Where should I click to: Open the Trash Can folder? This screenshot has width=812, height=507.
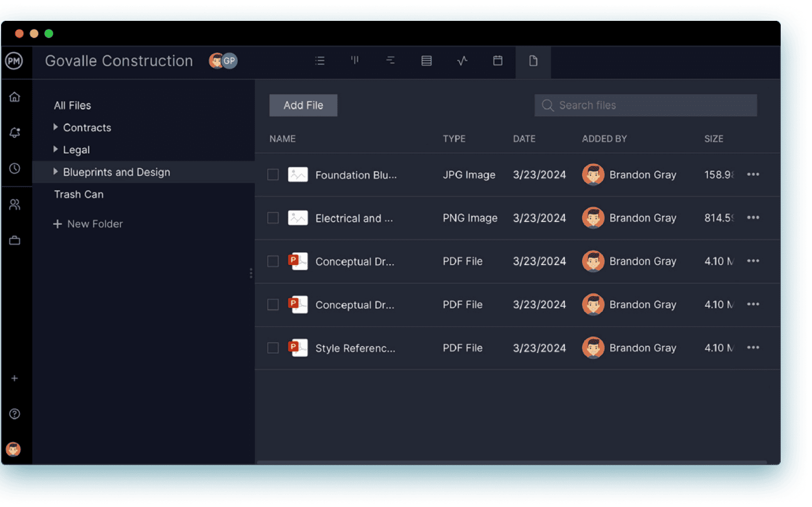(x=79, y=194)
